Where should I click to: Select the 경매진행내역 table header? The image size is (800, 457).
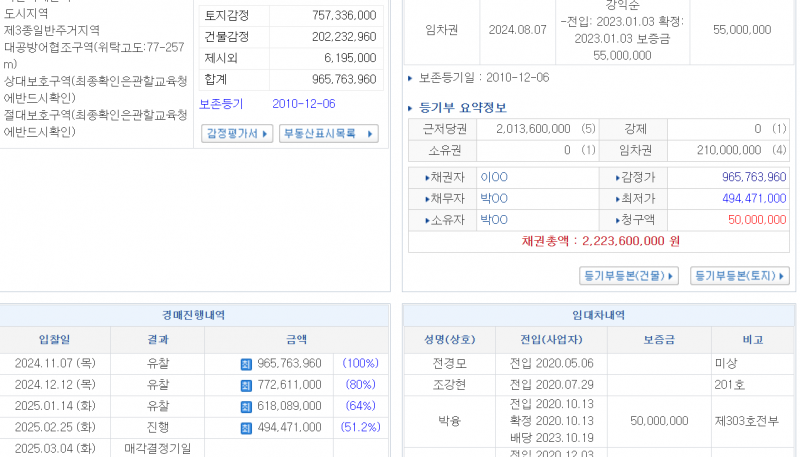[x=194, y=314]
